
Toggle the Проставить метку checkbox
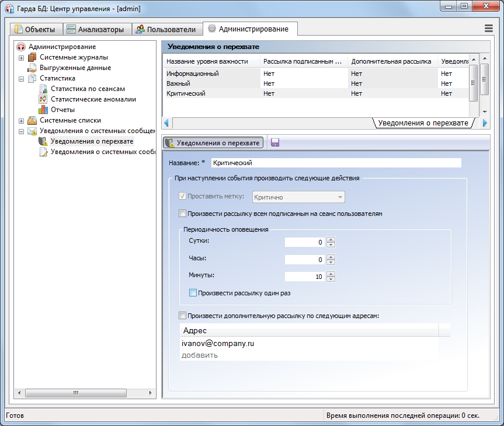[182, 196]
